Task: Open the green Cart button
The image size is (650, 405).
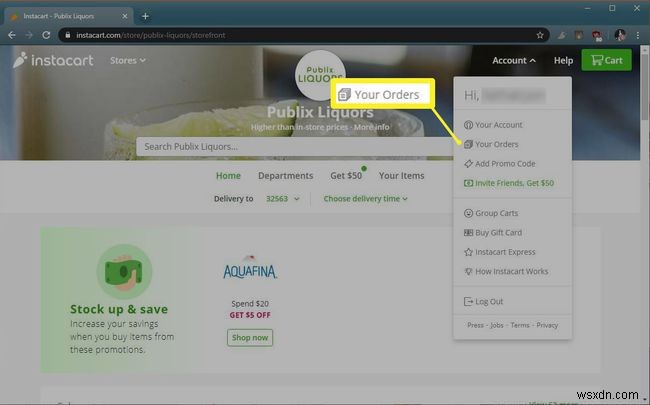Action: (606, 60)
